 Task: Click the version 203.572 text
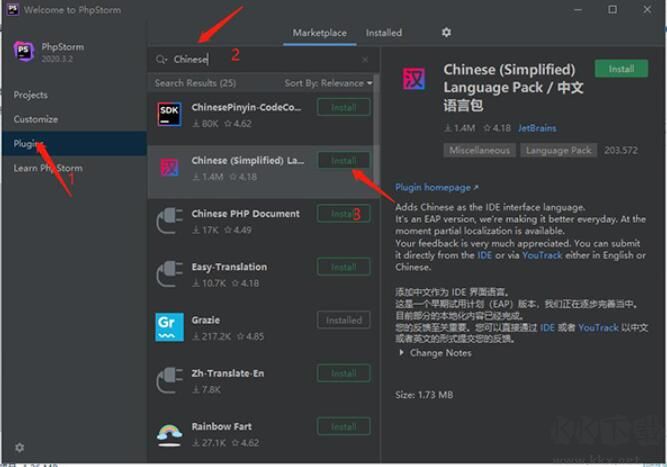(621, 150)
